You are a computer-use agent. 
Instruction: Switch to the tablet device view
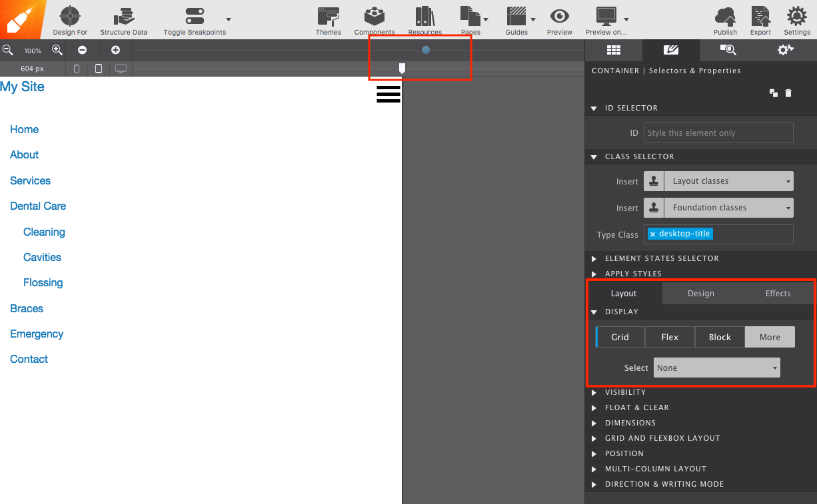click(99, 69)
